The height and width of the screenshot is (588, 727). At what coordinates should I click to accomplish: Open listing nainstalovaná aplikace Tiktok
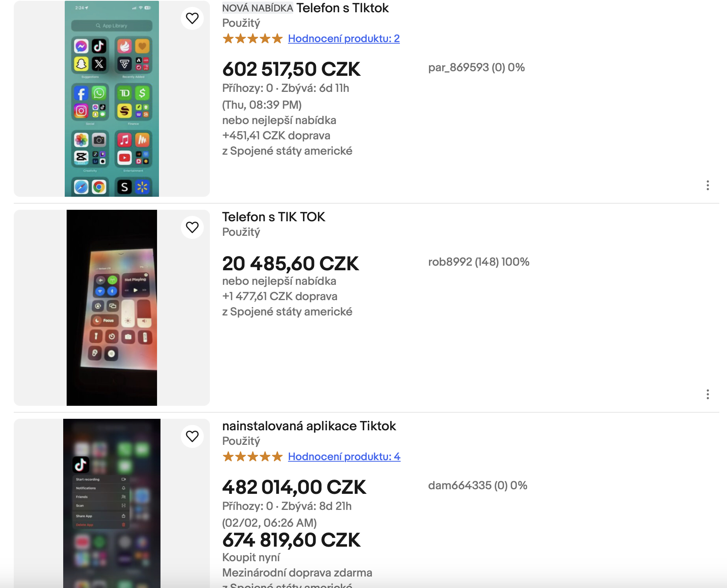click(x=309, y=426)
